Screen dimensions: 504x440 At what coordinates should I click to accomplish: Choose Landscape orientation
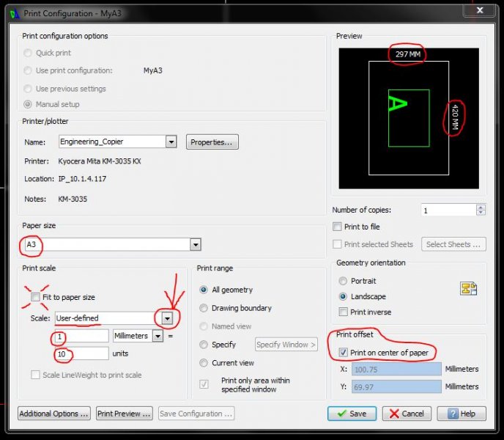(x=343, y=296)
